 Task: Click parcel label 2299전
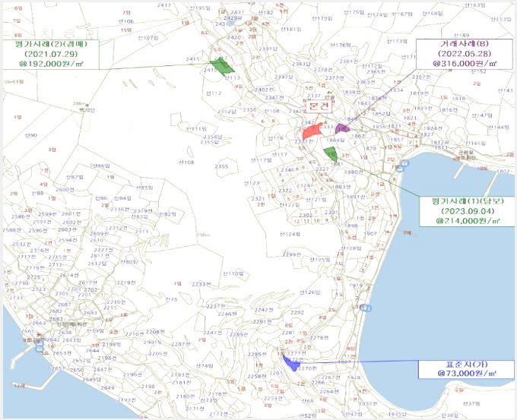coord(292,254)
